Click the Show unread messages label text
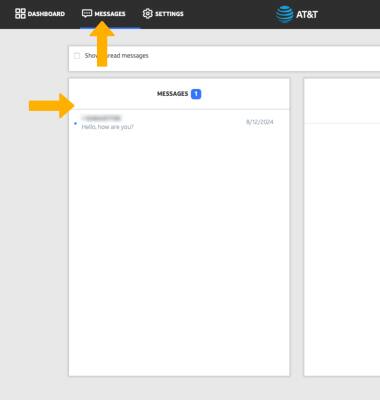Image resolution: width=380 pixels, height=400 pixels. [x=116, y=56]
